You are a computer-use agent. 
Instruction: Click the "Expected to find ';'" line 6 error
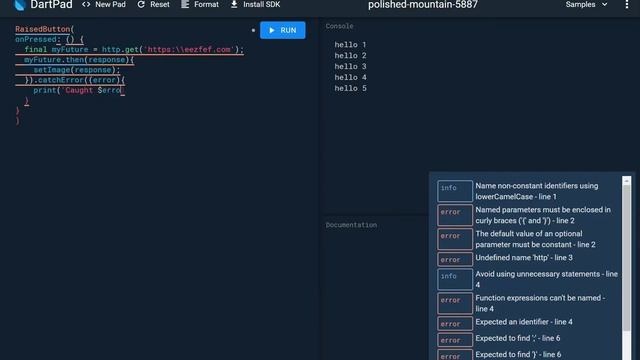point(518,338)
